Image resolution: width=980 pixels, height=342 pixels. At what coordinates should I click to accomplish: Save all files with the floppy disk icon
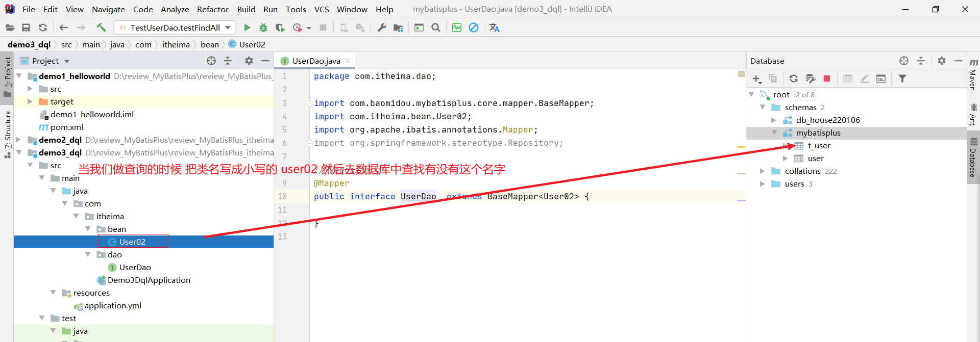[x=26, y=28]
